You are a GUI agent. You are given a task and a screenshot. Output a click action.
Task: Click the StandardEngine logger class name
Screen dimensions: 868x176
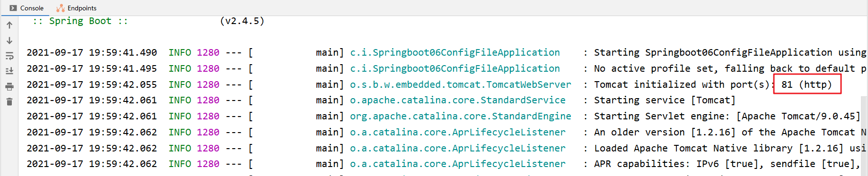[460, 116]
